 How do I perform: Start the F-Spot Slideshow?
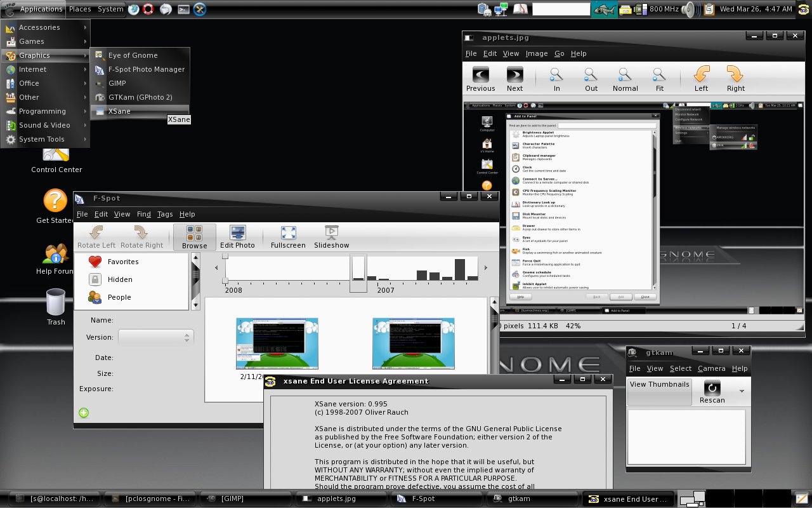coord(331,237)
